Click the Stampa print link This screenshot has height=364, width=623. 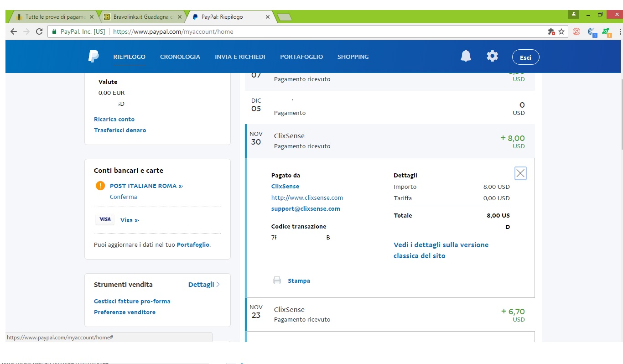pos(299,281)
